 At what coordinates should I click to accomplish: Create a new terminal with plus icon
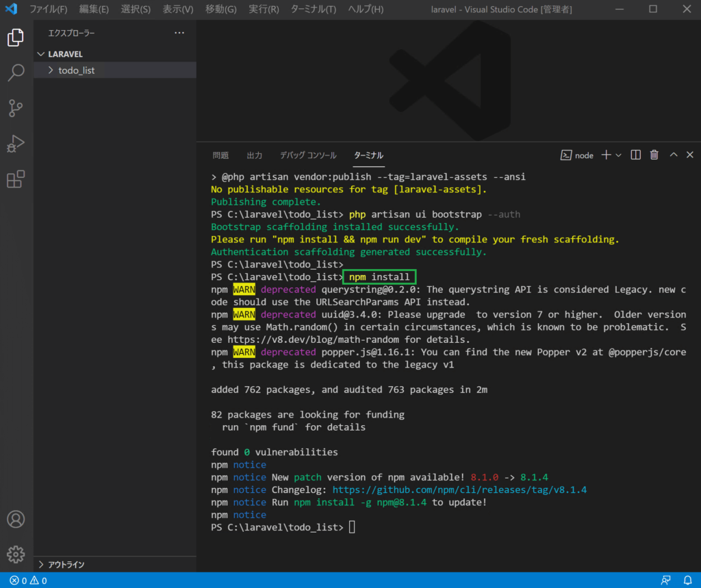point(607,155)
